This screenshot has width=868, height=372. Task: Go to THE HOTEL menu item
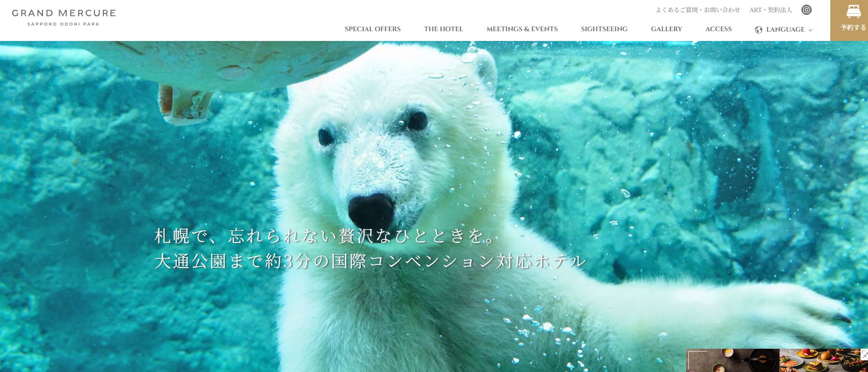point(443,29)
